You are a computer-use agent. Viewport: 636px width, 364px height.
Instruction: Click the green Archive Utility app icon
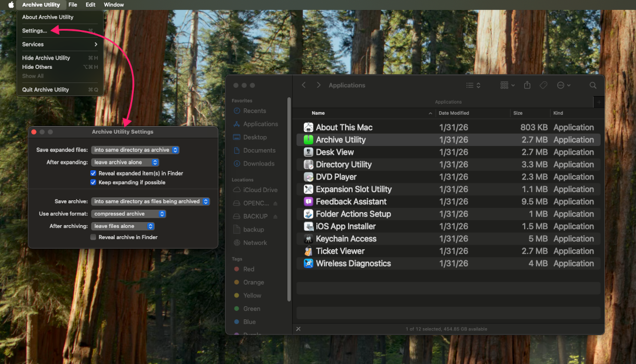click(x=308, y=140)
